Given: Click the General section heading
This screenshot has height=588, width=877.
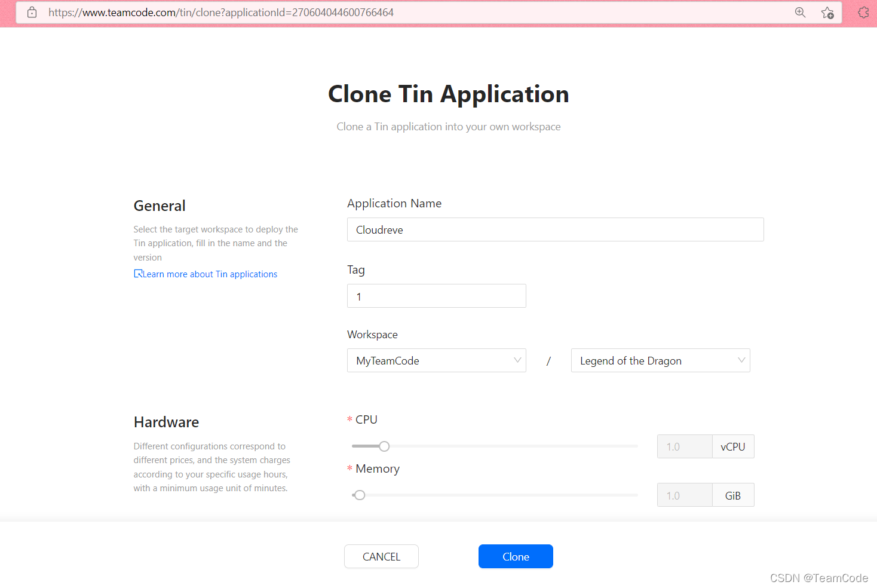Looking at the screenshot, I should pyautogui.click(x=160, y=206).
